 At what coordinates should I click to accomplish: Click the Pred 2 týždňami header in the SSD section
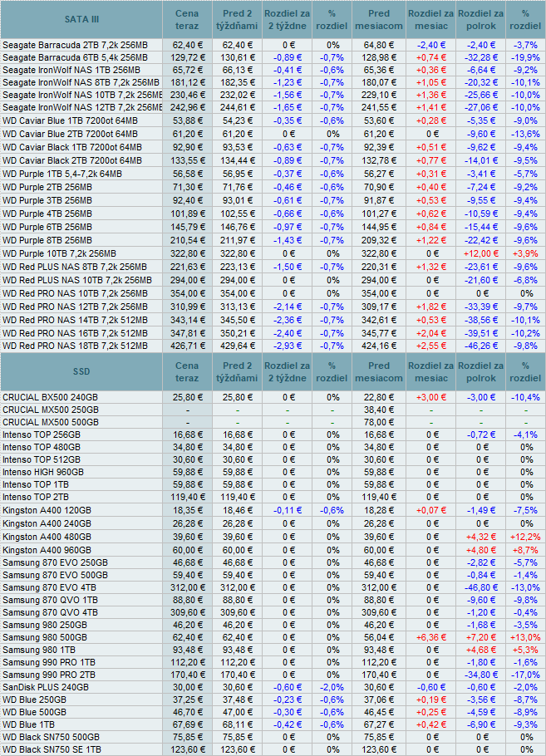(x=237, y=371)
